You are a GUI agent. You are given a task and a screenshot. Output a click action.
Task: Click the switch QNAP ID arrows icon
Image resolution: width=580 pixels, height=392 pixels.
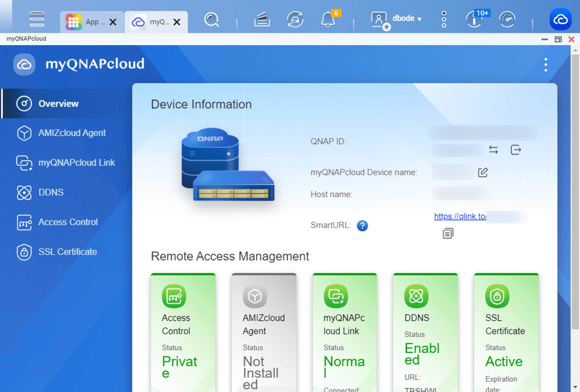tap(493, 150)
